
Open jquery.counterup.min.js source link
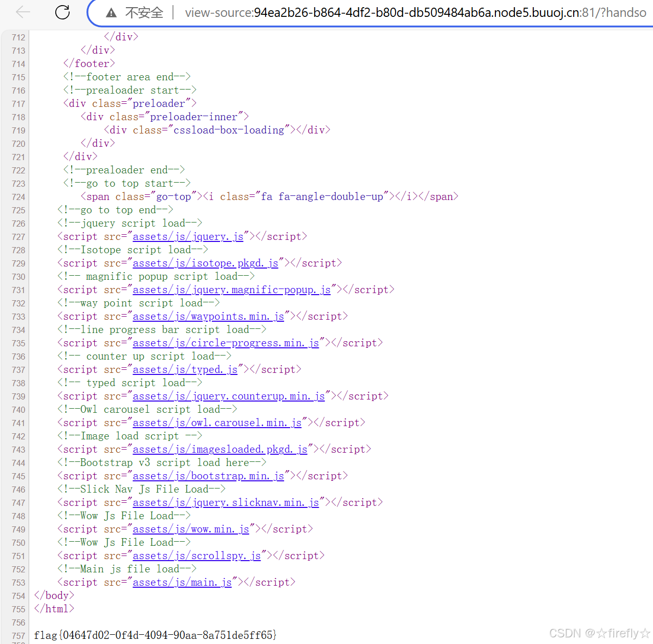229,396
